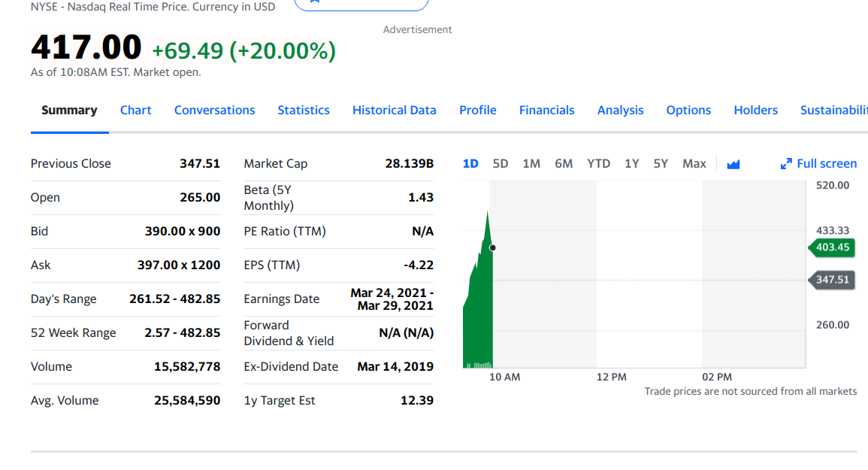Open the Chart tab

(x=135, y=111)
